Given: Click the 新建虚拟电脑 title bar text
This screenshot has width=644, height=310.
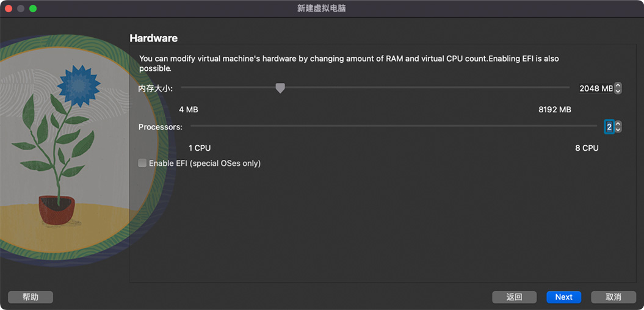Looking at the screenshot, I should [x=322, y=9].
